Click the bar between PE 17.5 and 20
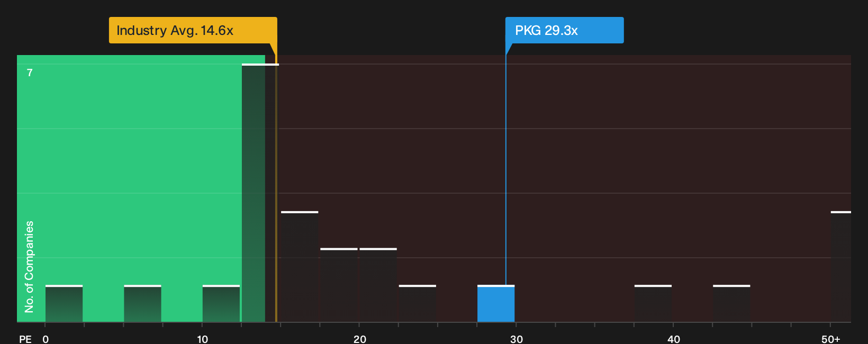Image resolution: width=868 pixels, height=344 pixels. (339, 285)
